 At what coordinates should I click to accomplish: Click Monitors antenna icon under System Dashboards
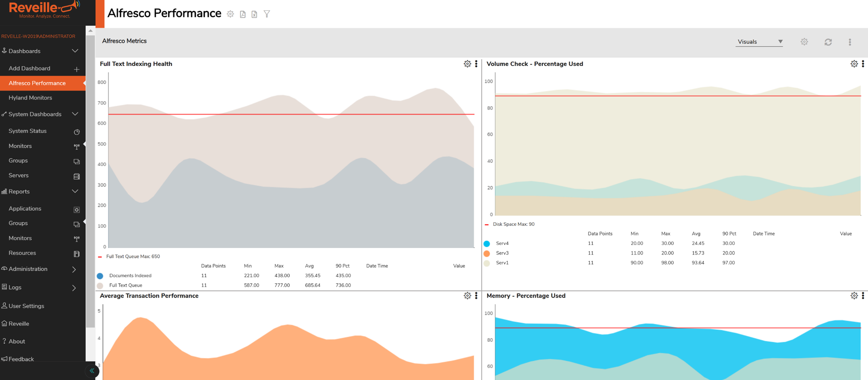pyautogui.click(x=76, y=147)
